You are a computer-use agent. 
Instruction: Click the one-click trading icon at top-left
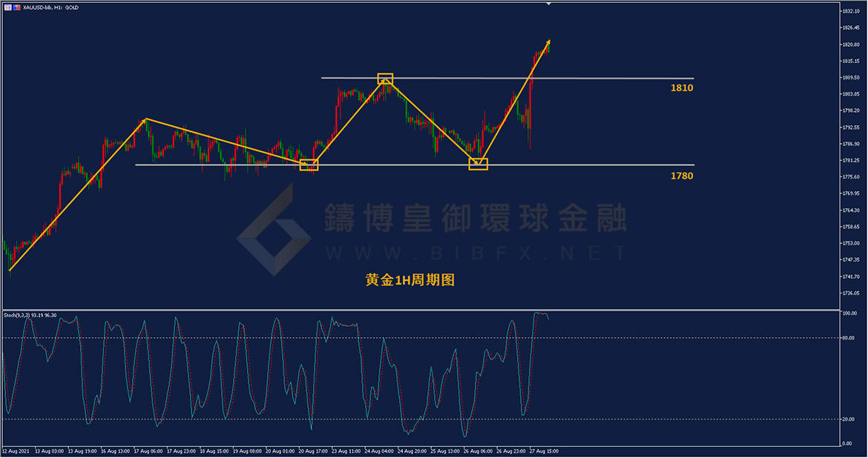(7, 7)
